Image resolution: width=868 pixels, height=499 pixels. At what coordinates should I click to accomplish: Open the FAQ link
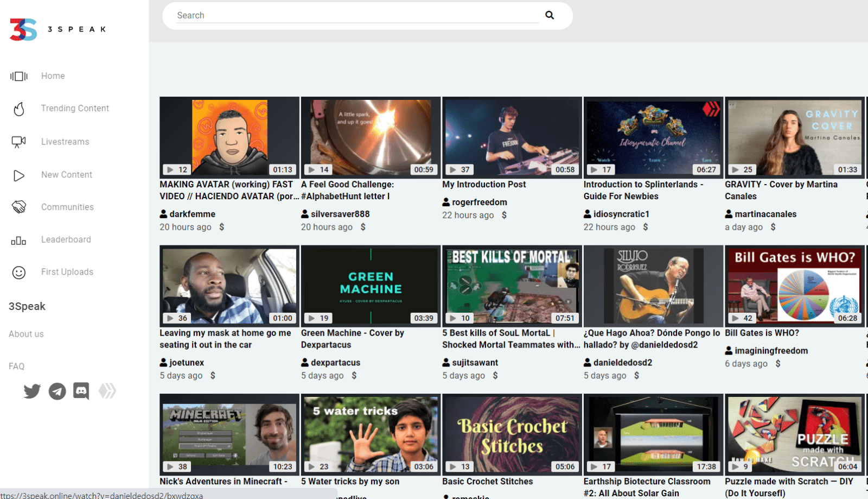click(x=16, y=367)
